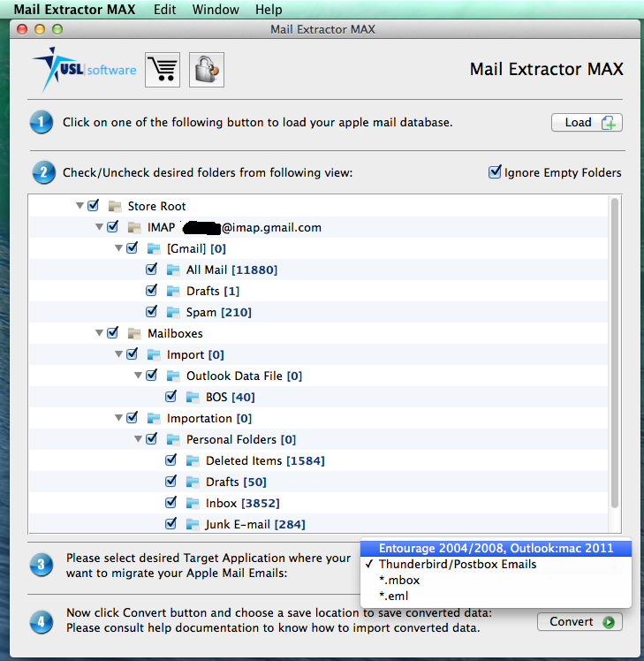This screenshot has height=661, width=644.
Task: Click the Inbox folder icon
Action: click(193, 504)
